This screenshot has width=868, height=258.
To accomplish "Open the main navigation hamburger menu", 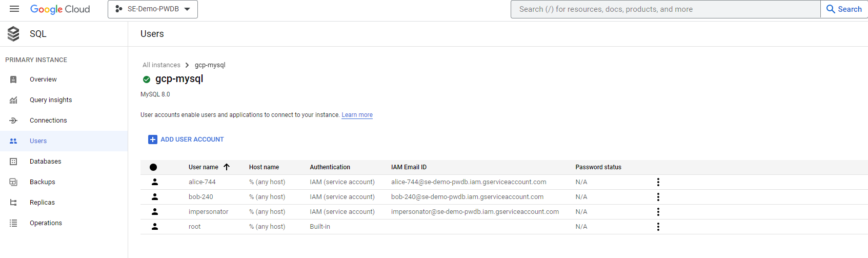I will (x=14, y=9).
